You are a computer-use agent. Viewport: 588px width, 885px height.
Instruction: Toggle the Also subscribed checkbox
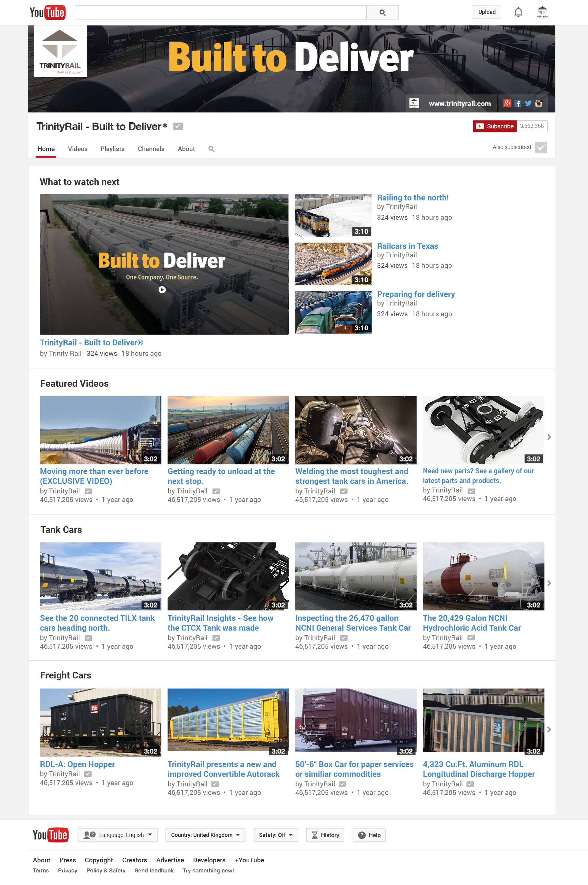[x=540, y=147]
